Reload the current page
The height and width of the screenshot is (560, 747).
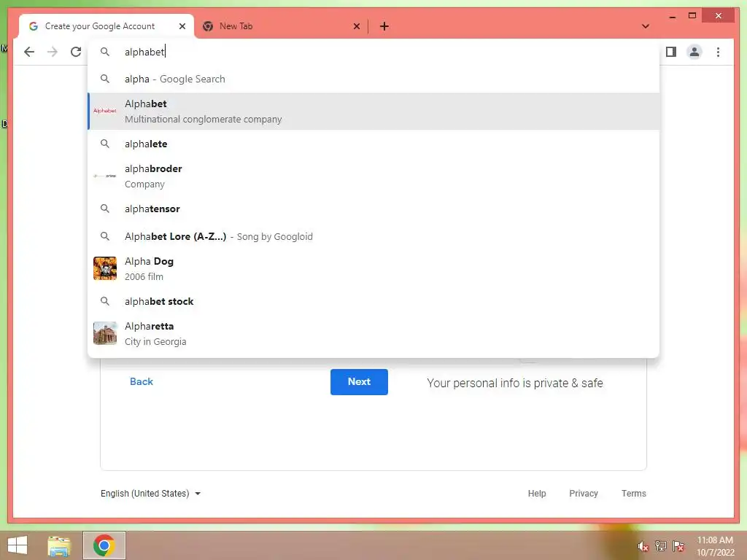pyautogui.click(x=76, y=52)
